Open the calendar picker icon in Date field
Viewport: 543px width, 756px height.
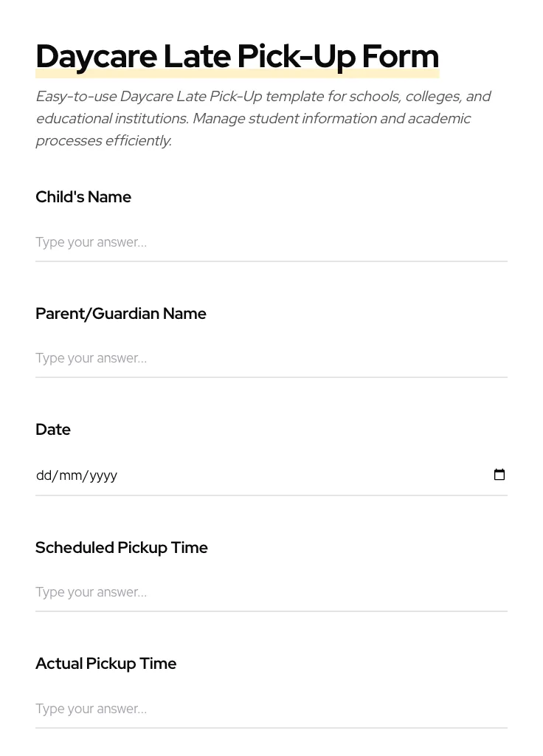(499, 475)
